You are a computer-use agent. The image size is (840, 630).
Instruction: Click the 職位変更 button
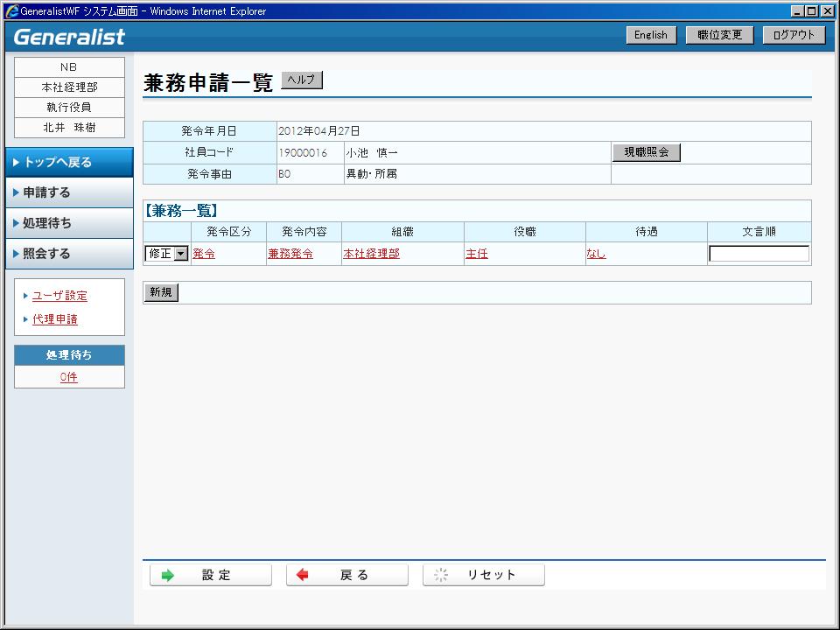pos(714,35)
